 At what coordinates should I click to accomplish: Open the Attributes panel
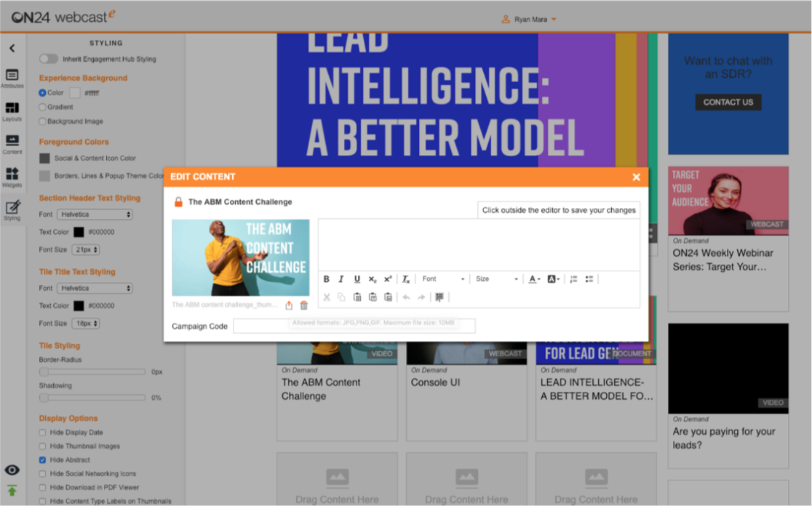[x=12, y=78]
